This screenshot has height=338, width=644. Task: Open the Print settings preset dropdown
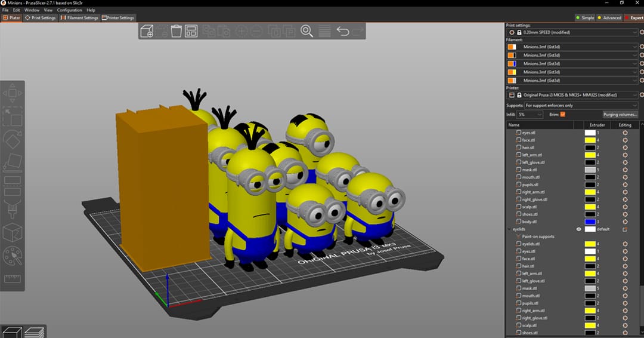point(572,32)
